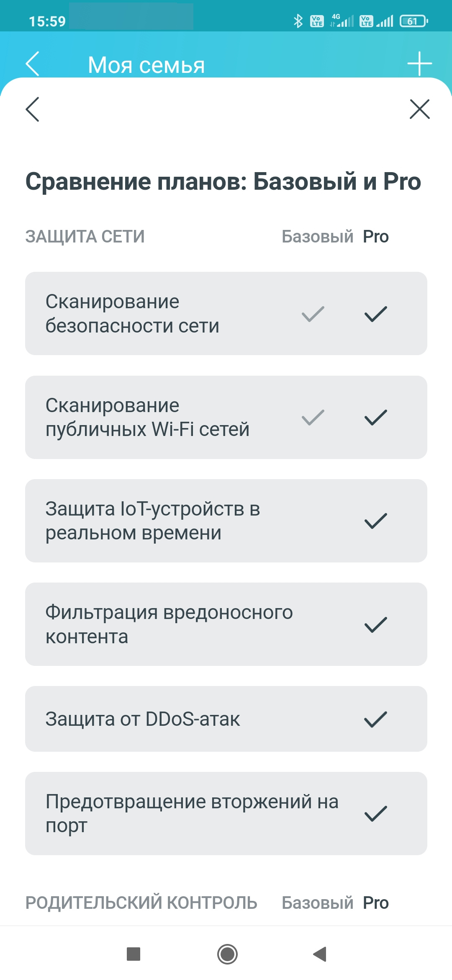Tap the Защита IoT-устройств в реальном времени row
This screenshot has width=452, height=980.
point(226,521)
